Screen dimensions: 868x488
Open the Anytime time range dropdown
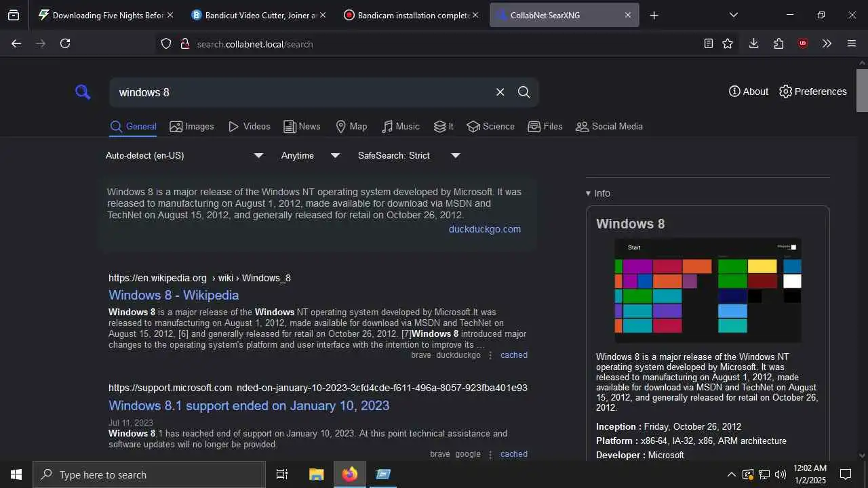(x=311, y=156)
